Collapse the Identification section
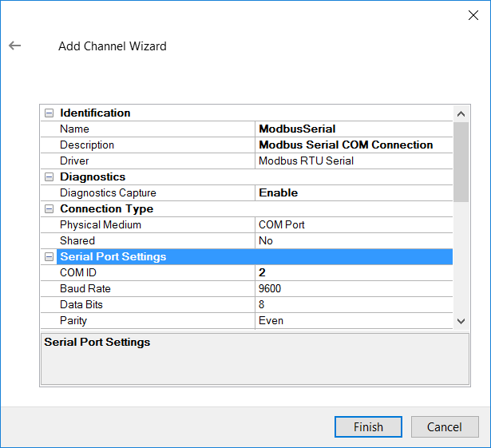The height and width of the screenshot is (448, 491). (x=49, y=113)
